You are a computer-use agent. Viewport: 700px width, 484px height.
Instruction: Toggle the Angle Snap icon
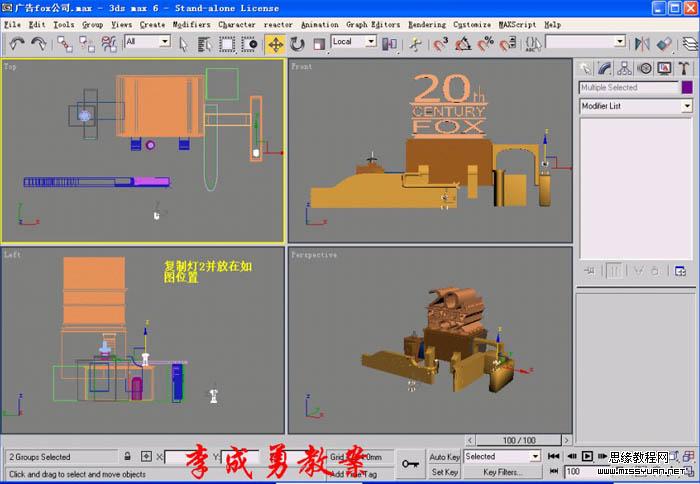coord(463,44)
